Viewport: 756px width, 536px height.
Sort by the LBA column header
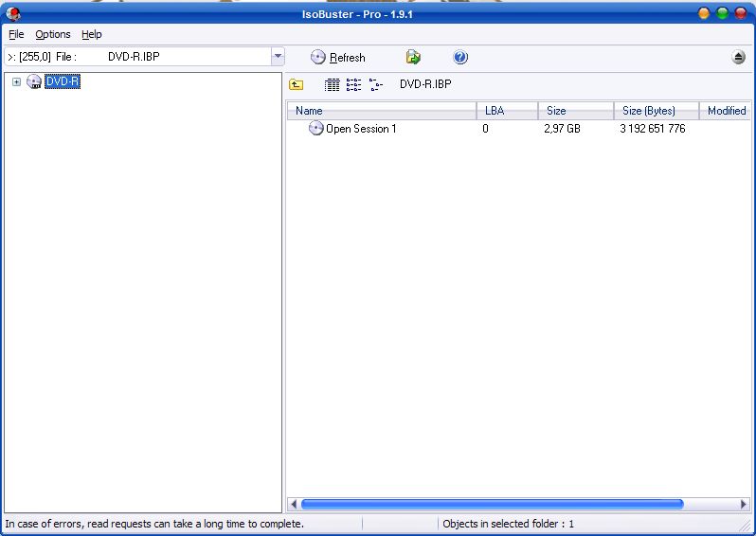click(507, 111)
